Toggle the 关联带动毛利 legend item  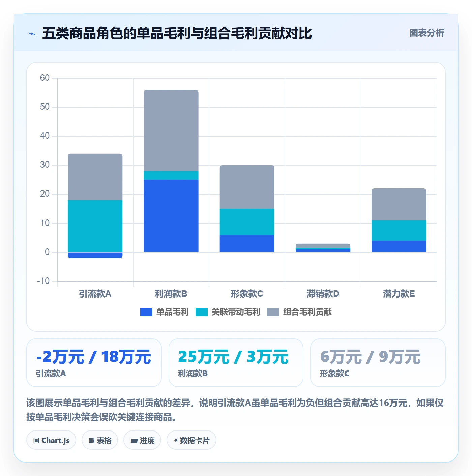point(228,312)
